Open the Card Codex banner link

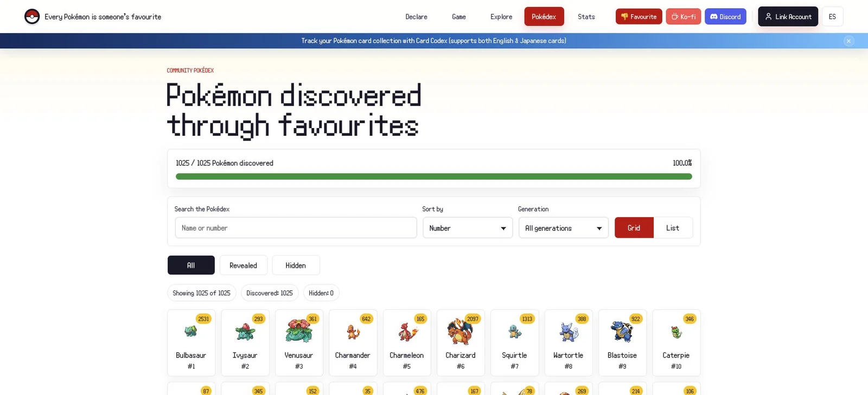(x=434, y=41)
